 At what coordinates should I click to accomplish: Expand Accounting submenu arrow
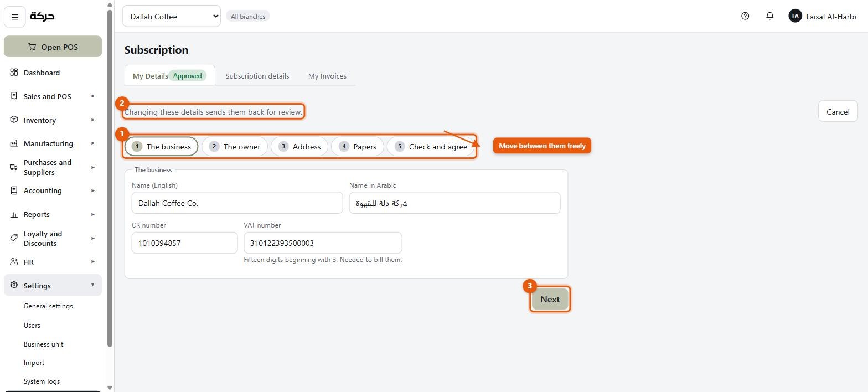pyautogui.click(x=92, y=190)
